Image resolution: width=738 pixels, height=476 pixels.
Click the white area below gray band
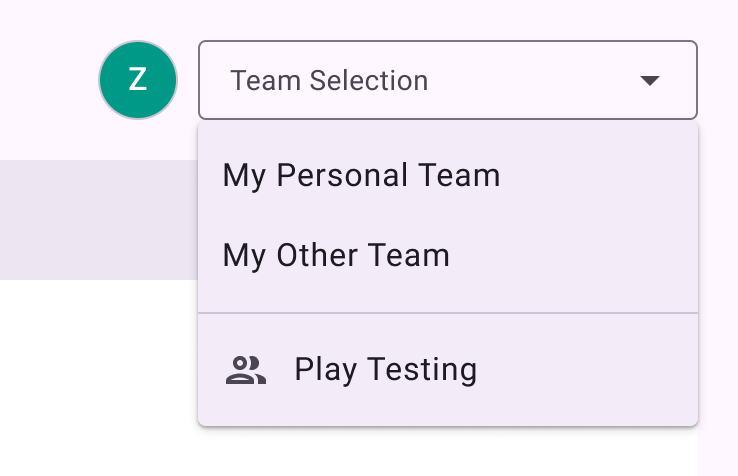(99, 377)
